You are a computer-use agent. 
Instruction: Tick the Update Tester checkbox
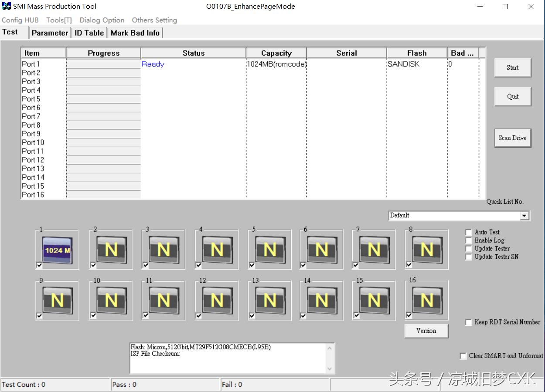(x=469, y=249)
